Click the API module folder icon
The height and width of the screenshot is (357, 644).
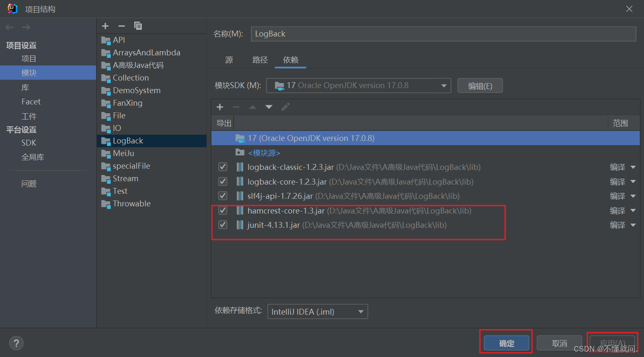tap(106, 40)
